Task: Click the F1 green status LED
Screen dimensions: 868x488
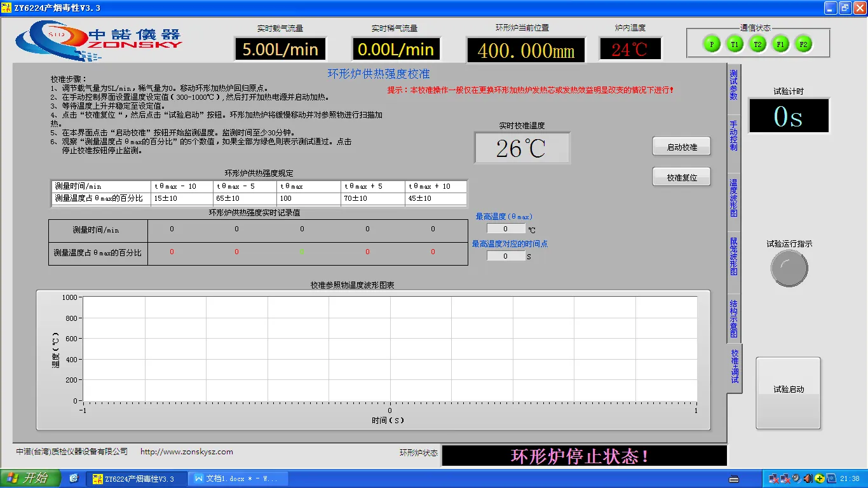Action: [780, 44]
